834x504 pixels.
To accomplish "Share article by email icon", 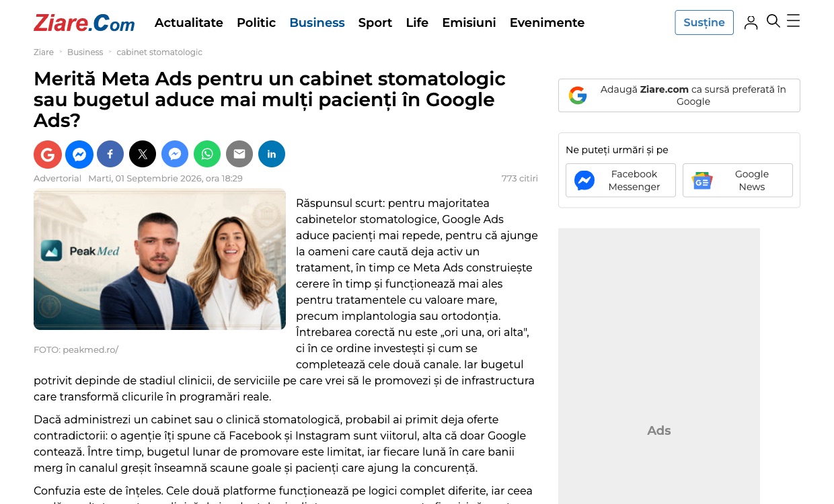I will (x=239, y=154).
